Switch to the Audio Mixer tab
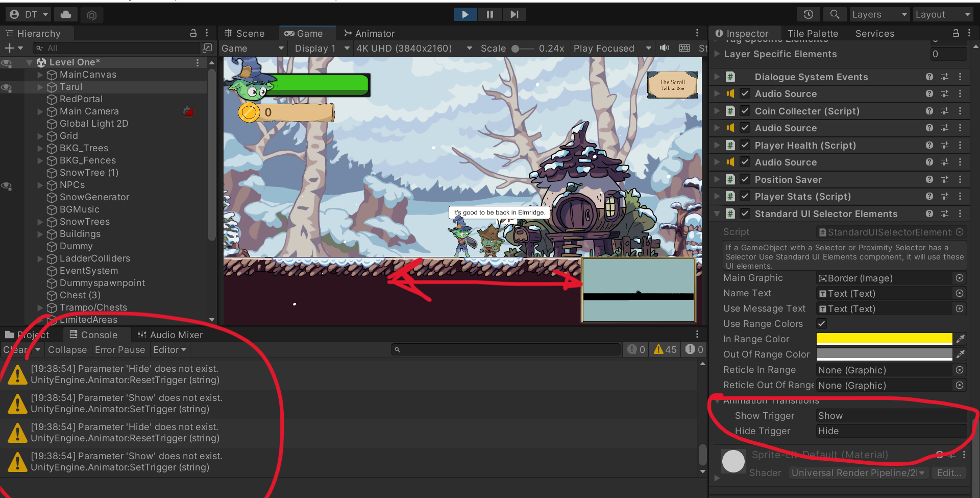Image resolution: width=980 pixels, height=498 pixels. 170,335
